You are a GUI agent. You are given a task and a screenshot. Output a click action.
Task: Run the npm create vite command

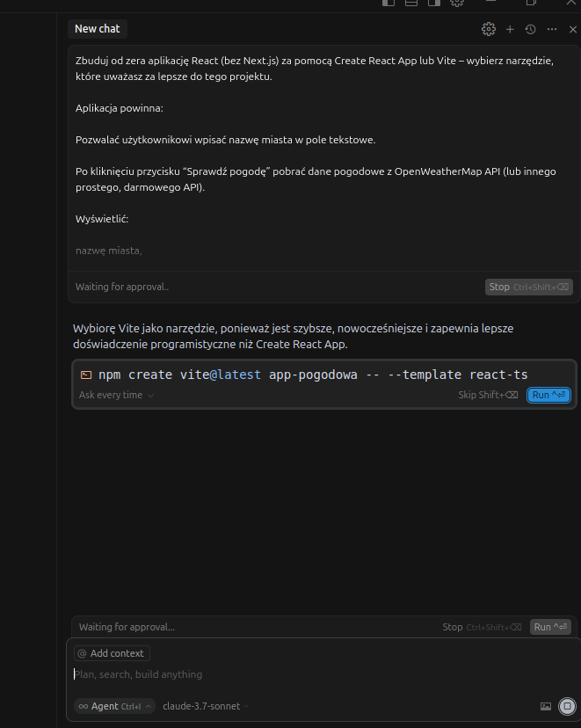click(x=548, y=395)
